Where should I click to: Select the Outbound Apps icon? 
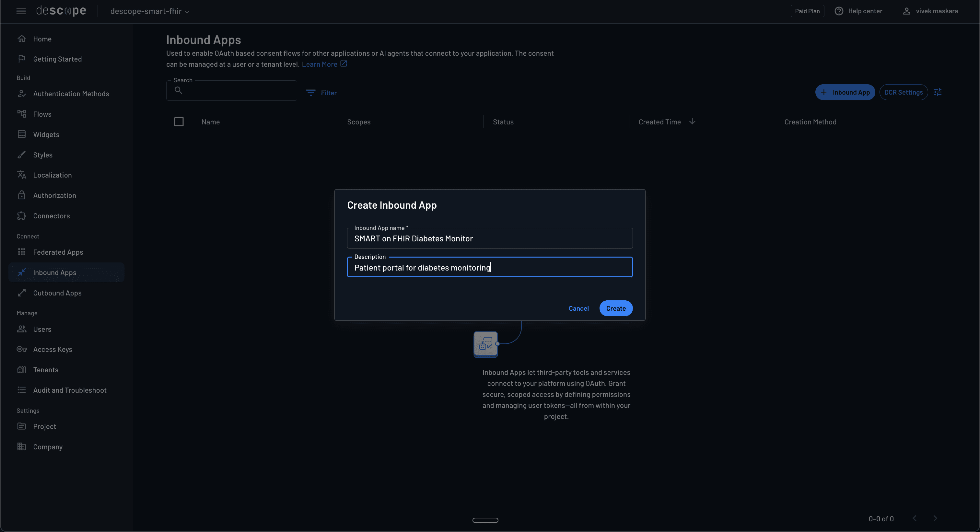coord(22,293)
